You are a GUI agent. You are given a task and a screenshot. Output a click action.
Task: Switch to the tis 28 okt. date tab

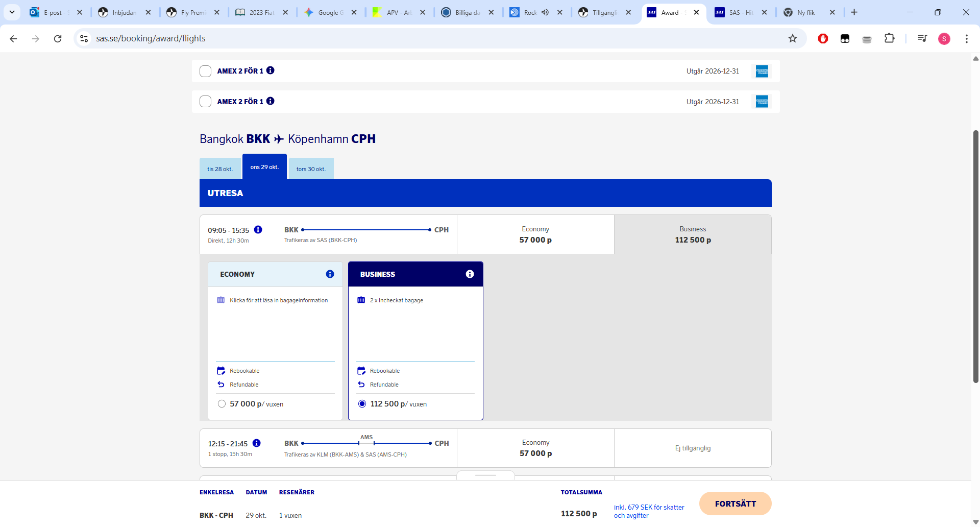click(x=220, y=169)
